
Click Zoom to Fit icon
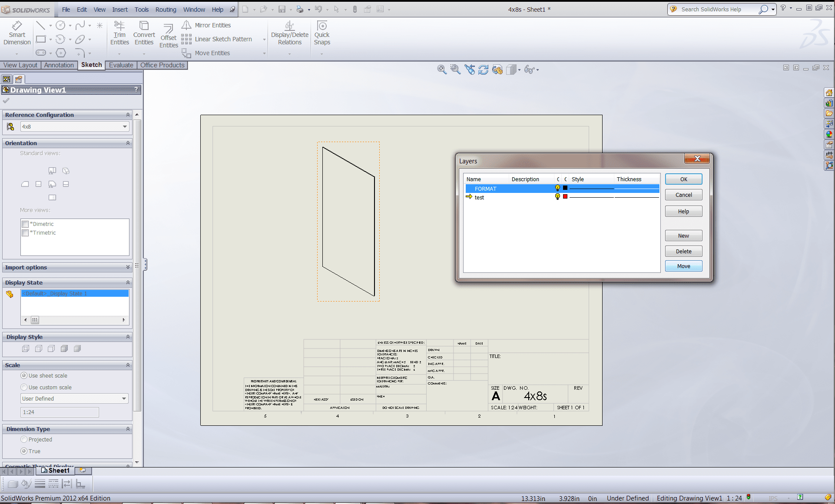click(442, 70)
